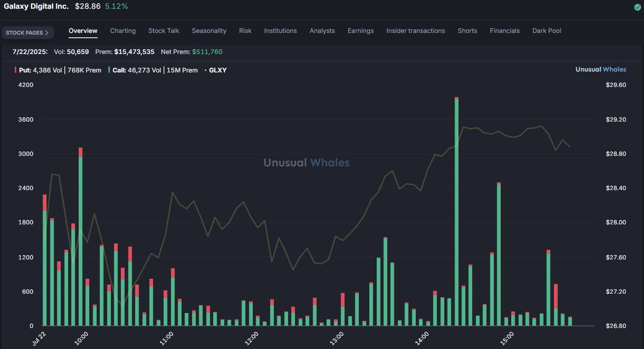The image size is (644, 349).
Task: Click the 4200 volume axis label
Action: click(26, 85)
